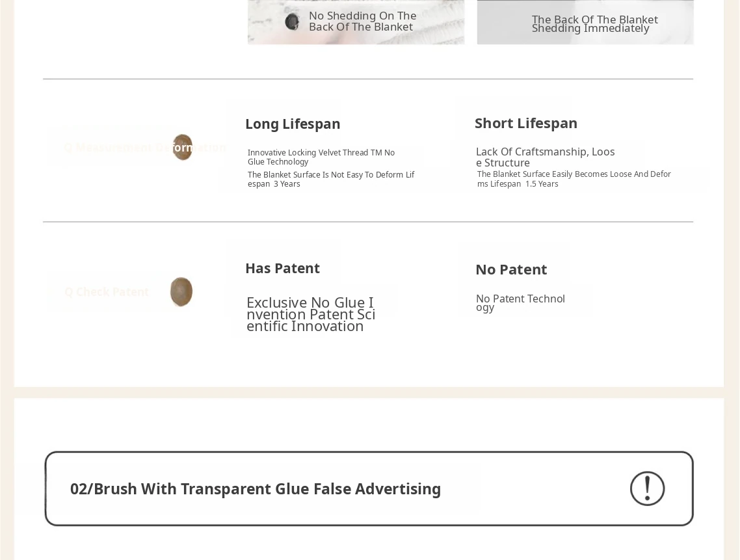This screenshot has width=740, height=560.
Task: Open the "02/Brush With Transparent Glue" banner title
Action: (x=256, y=489)
